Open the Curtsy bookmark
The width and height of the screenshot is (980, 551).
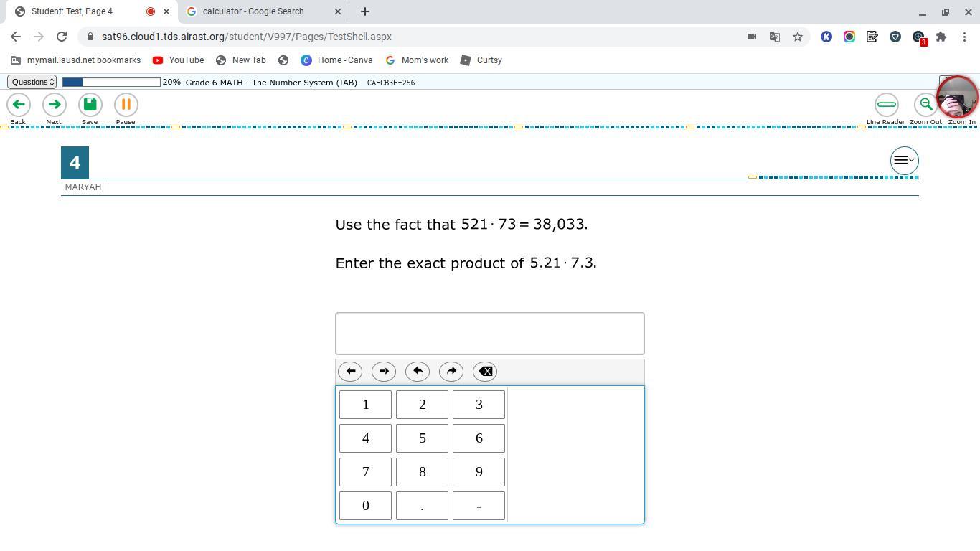(x=481, y=60)
